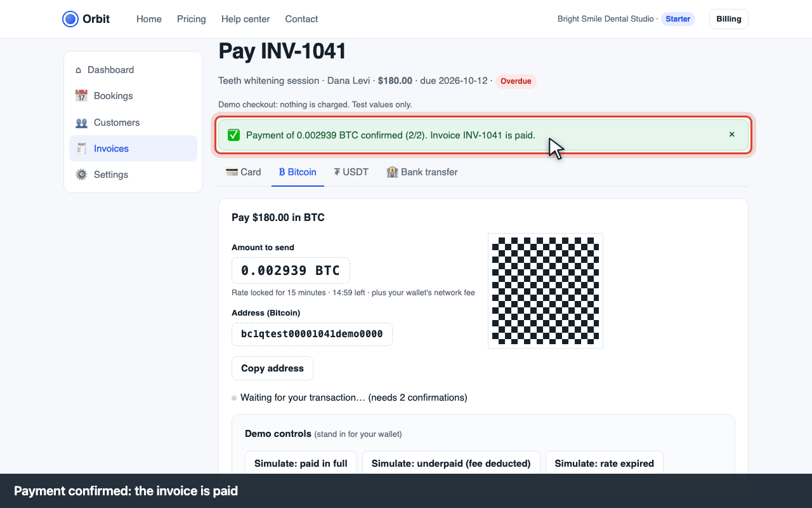Open the Help center link
This screenshot has height=508, width=812.
pyautogui.click(x=246, y=19)
